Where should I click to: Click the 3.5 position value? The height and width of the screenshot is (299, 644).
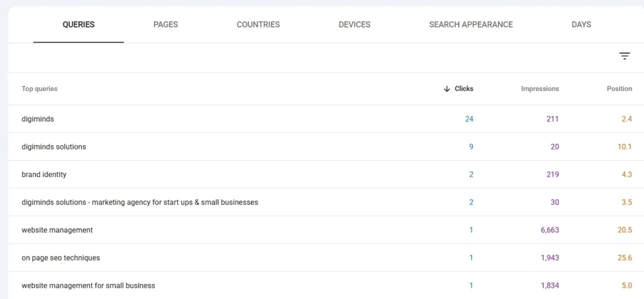click(627, 202)
